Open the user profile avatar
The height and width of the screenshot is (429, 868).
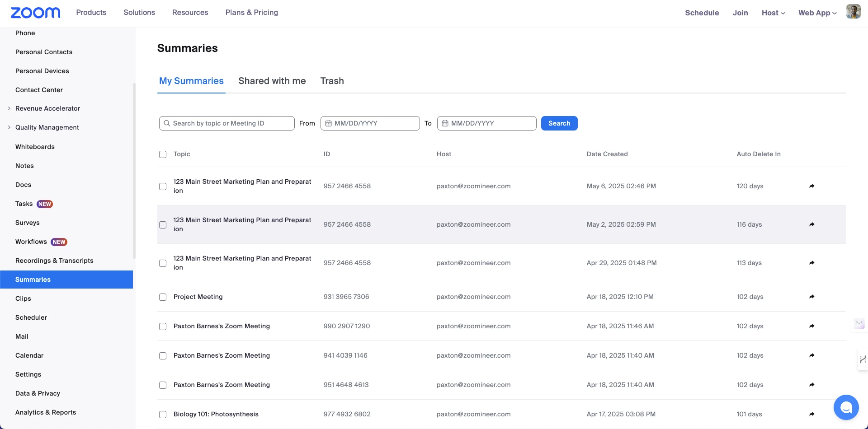pyautogui.click(x=853, y=12)
